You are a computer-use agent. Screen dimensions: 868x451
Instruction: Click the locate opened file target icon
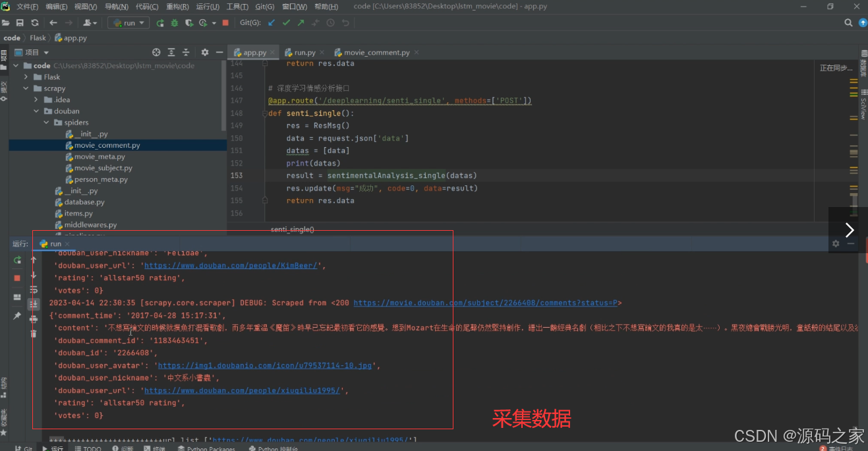click(156, 52)
